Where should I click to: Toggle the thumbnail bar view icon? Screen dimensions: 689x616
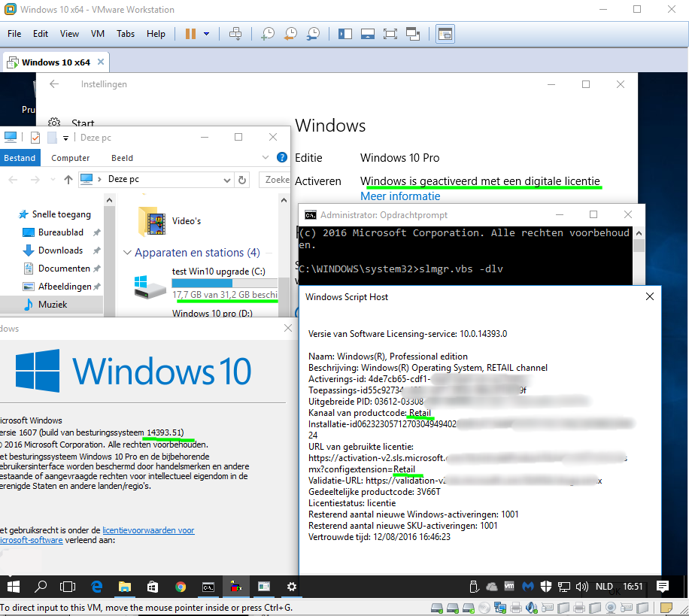[367, 34]
